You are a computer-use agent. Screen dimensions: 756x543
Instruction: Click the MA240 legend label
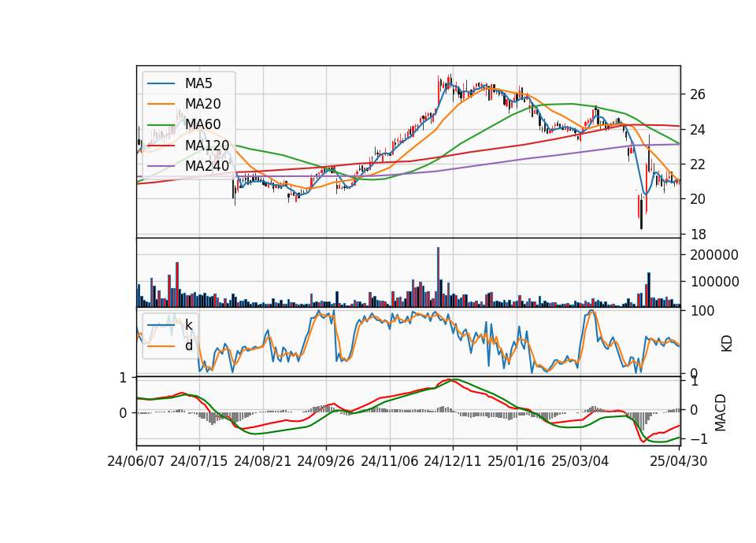207,166
